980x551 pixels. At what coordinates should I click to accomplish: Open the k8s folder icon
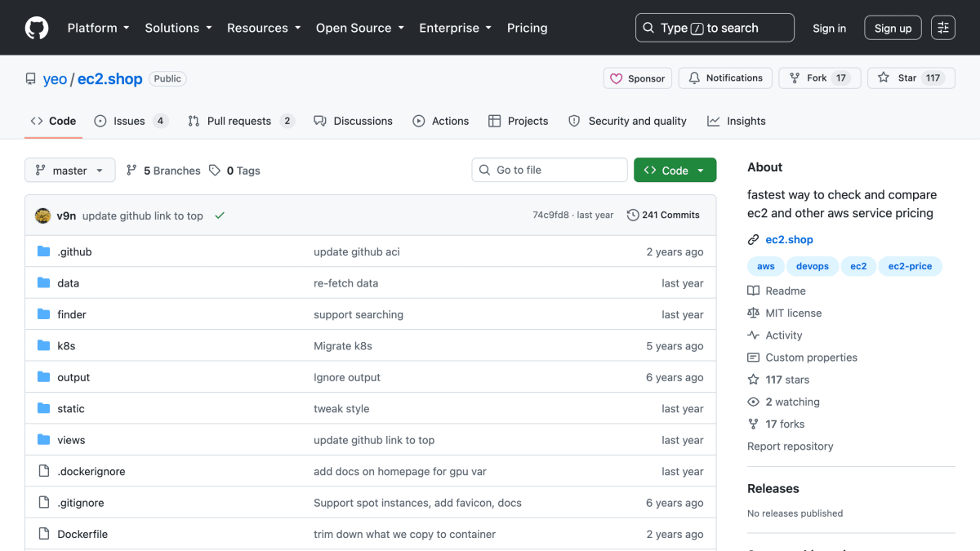point(44,346)
